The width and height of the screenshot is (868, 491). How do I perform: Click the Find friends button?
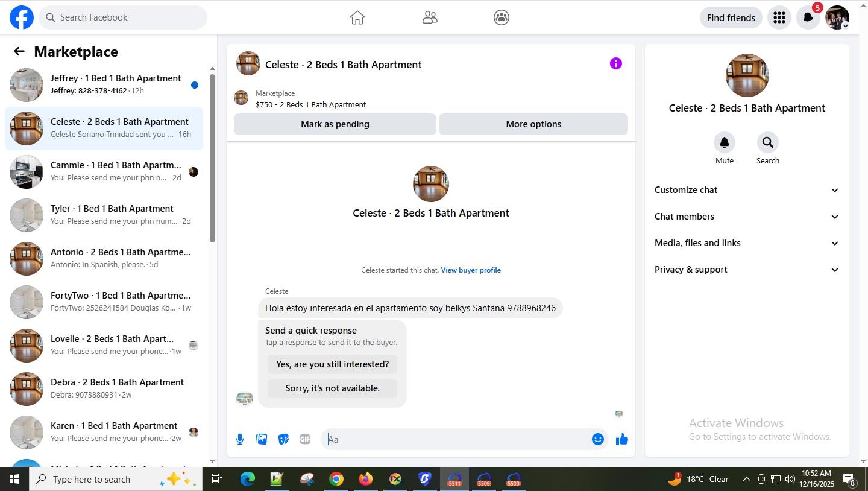(731, 17)
